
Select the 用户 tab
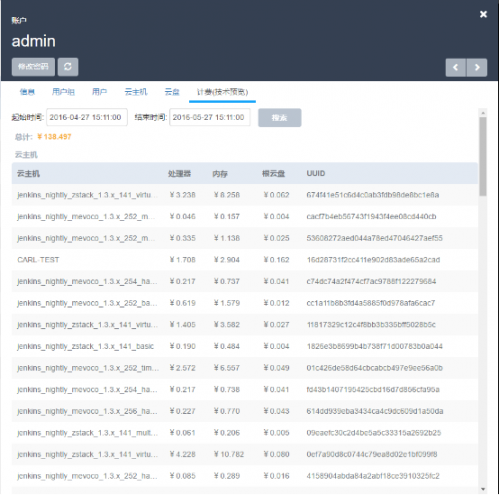pyautogui.click(x=99, y=92)
